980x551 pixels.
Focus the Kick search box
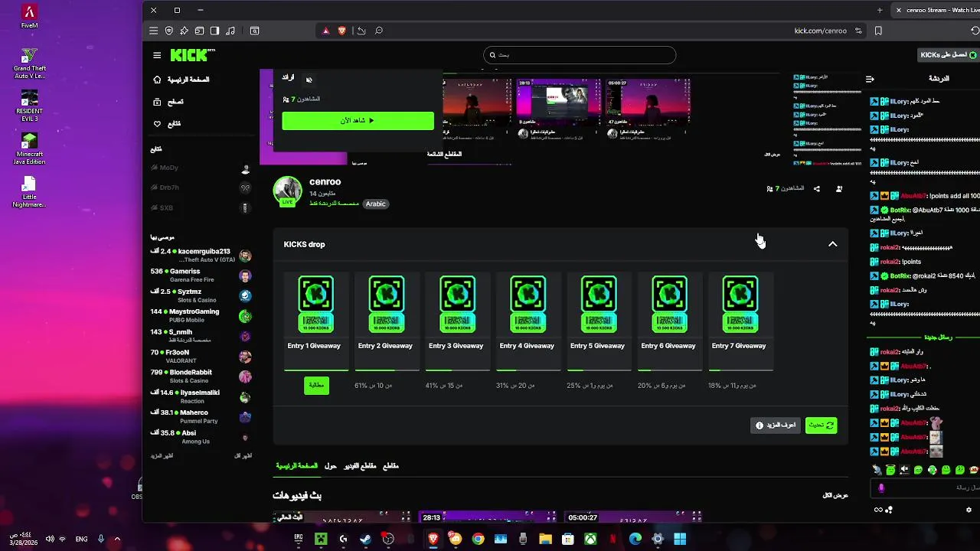(580, 55)
